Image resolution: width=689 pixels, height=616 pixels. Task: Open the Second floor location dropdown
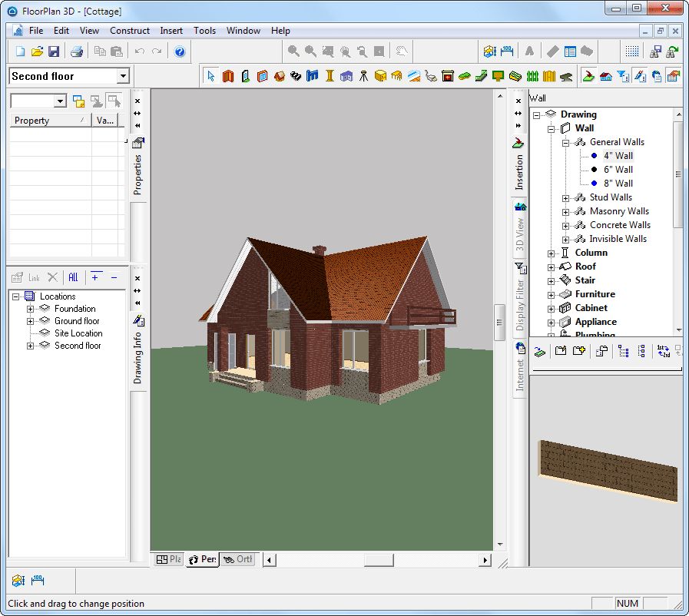click(124, 76)
